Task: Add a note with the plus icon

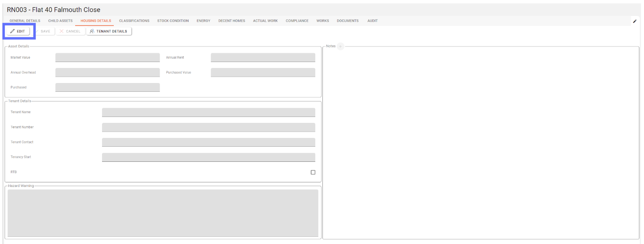Action: coord(340,46)
